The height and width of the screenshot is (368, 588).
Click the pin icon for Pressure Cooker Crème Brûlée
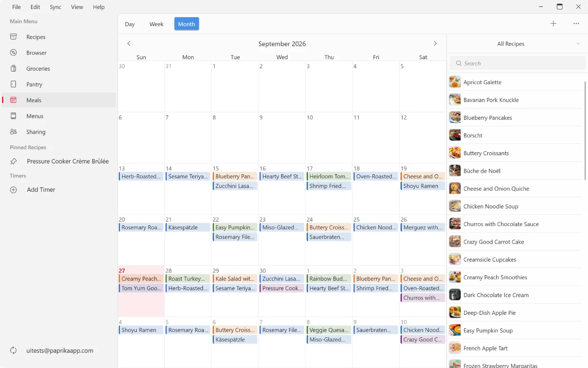pyautogui.click(x=13, y=162)
